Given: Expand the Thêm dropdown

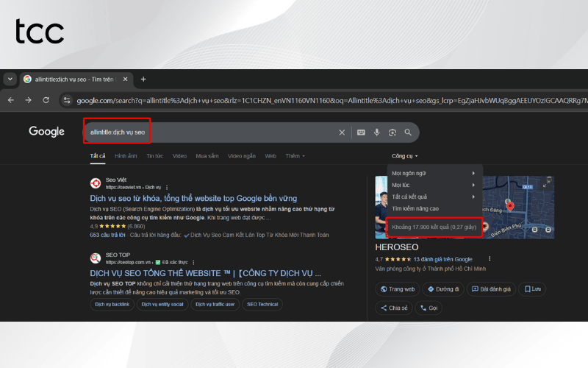Looking at the screenshot, I should pyautogui.click(x=295, y=156).
